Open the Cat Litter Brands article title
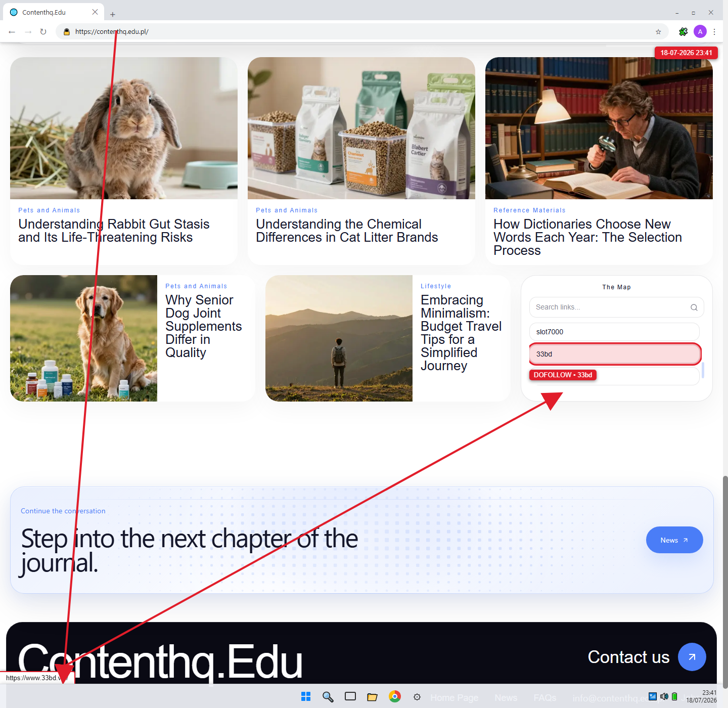Image resolution: width=728 pixels, height=708 pixels. tap(347, 231)
